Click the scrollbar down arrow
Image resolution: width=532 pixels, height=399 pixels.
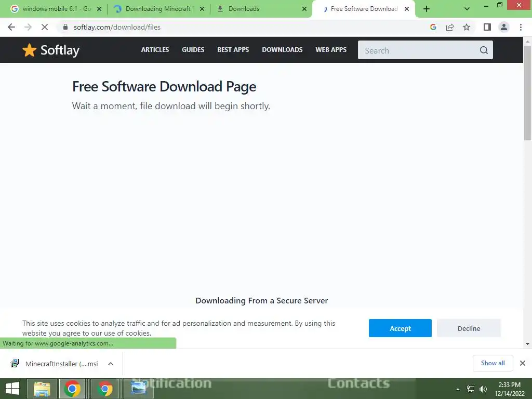pos(527,344)
